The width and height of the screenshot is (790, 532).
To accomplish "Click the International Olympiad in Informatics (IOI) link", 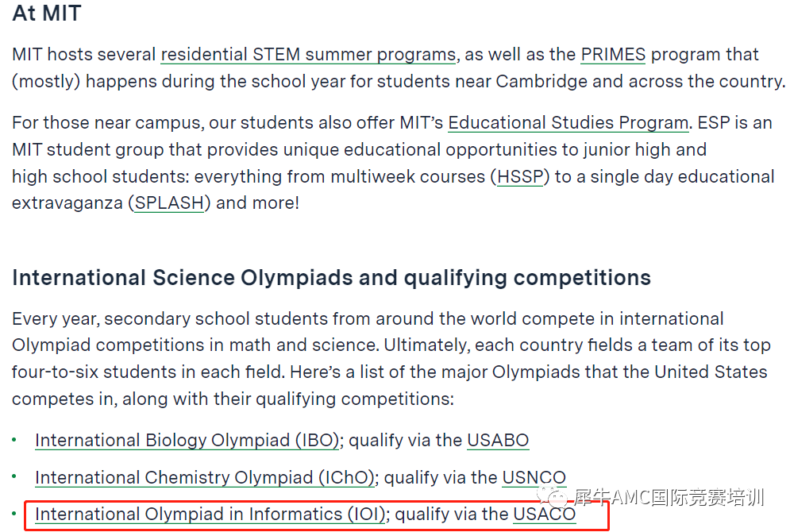I will click(210, 514).
